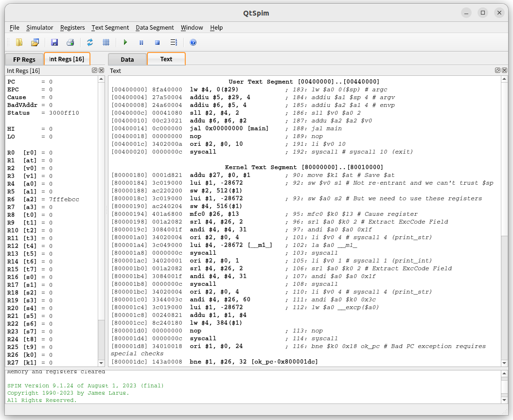
Task: Float the Text panel using its detach icon
Action: [x=497, y=70]
